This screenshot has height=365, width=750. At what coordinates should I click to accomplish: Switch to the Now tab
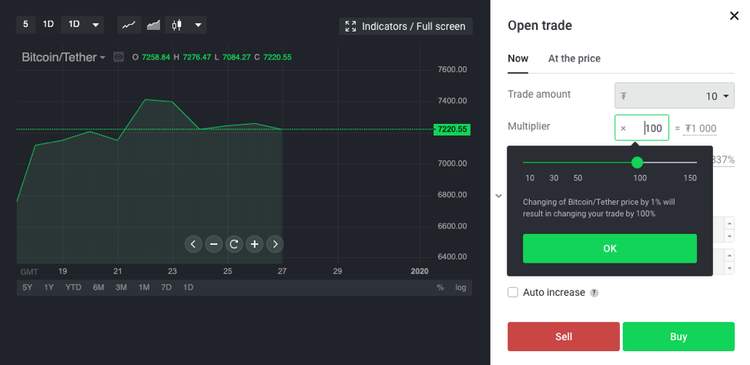[518, 59]
